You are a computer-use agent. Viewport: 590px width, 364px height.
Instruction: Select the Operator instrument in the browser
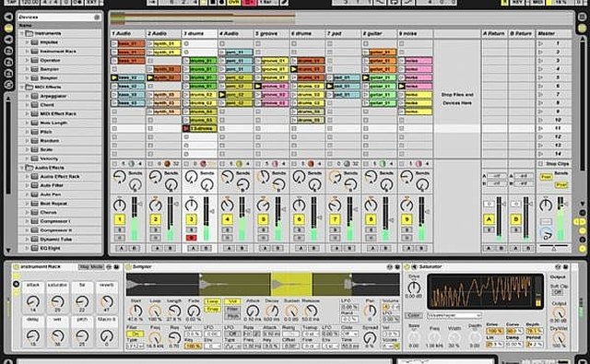click(x=50, y=60)
